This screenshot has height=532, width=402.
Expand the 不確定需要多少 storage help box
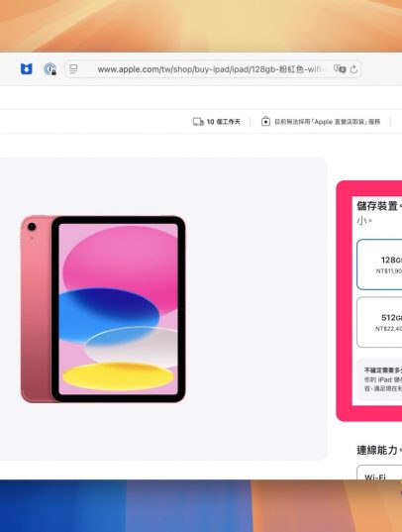tap(380, 379)
